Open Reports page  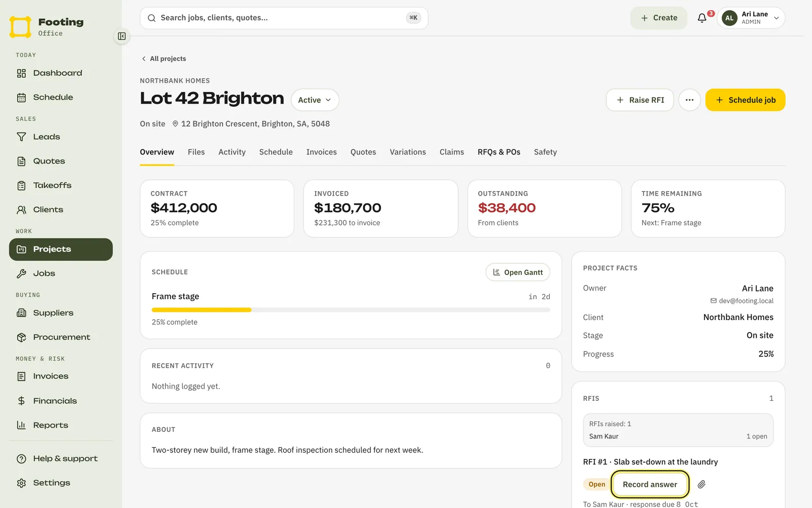pyautogui.click(x=61, y=425)
